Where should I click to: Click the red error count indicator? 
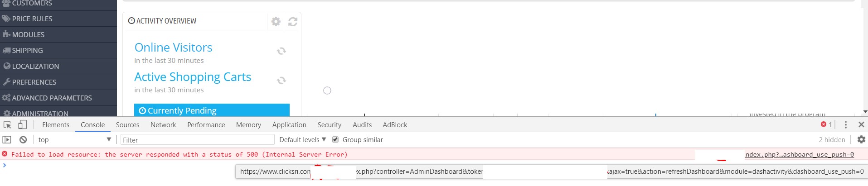click(826, 125)
